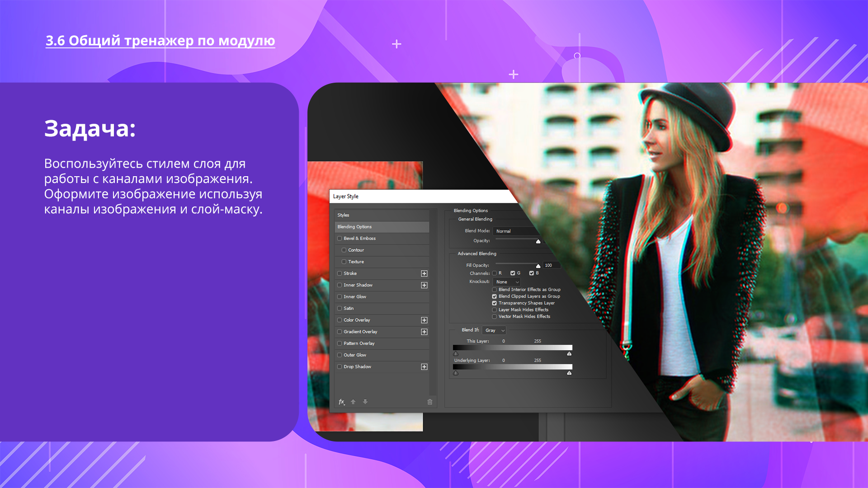868x488 pixels.
Task: Toggle Blend Clipped Layers as Group
Action: point(495,296)
